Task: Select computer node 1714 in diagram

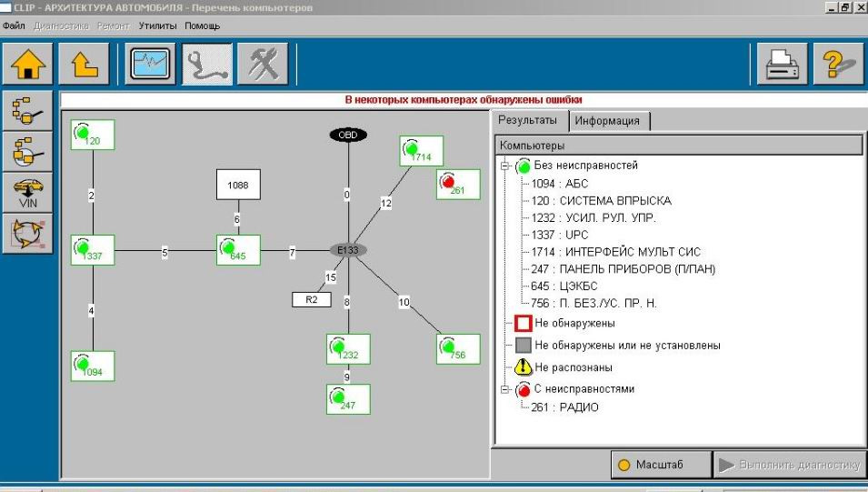Action: [421, 151]
